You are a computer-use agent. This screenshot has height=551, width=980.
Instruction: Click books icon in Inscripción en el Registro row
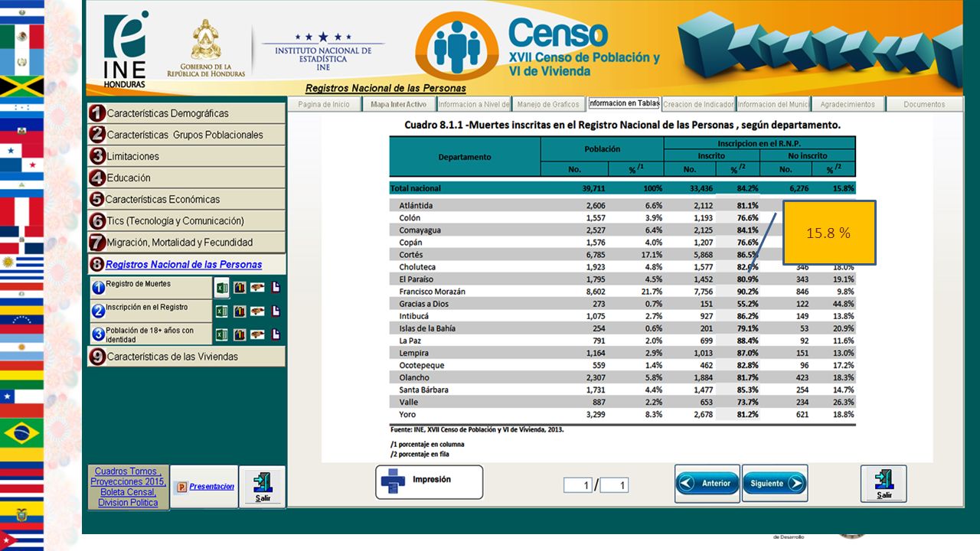point(240,311)
